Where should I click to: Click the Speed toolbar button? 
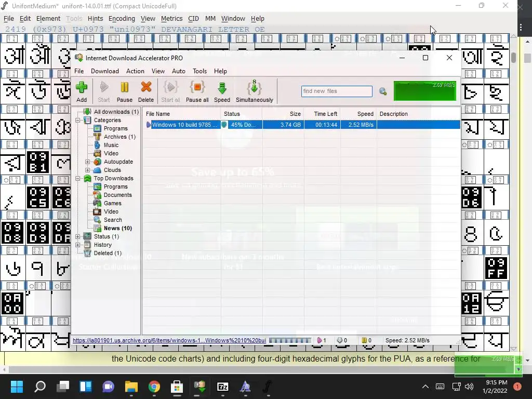click(x=222, y=91)
